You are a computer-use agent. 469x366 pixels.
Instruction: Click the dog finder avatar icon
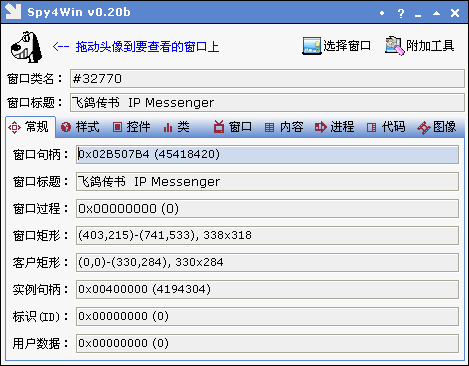click(x=26, y=47)
